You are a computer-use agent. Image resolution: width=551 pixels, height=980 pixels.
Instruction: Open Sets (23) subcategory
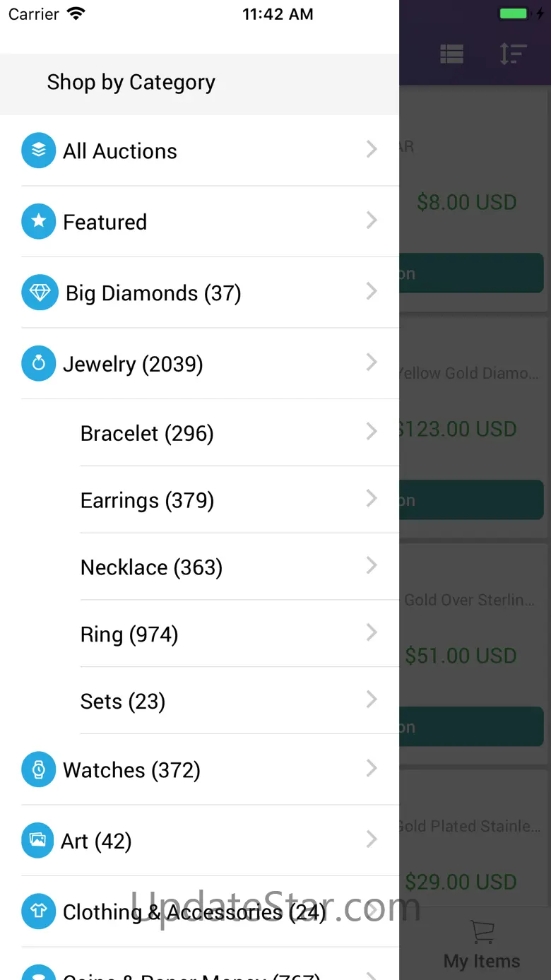(123, 702)
